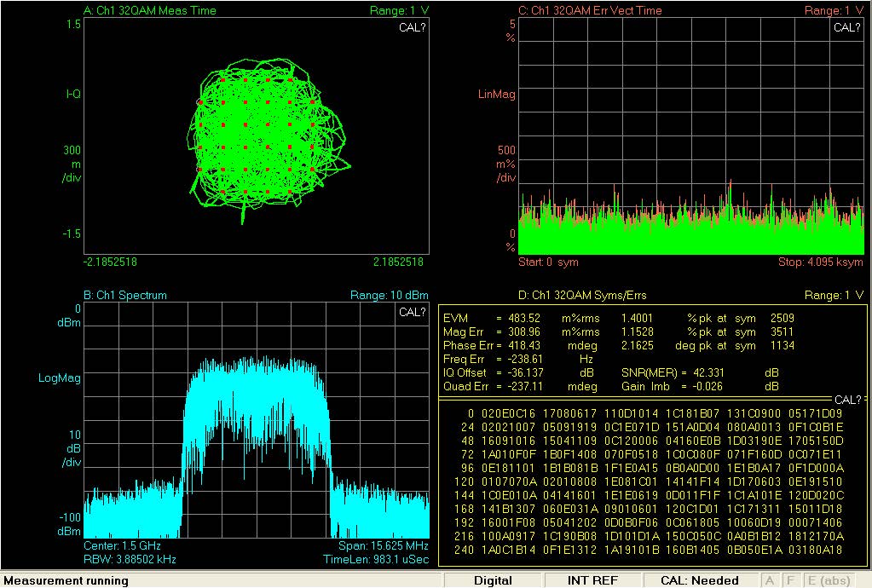Click the 'Stop: 4.095 ksym' field

point(821,262)
